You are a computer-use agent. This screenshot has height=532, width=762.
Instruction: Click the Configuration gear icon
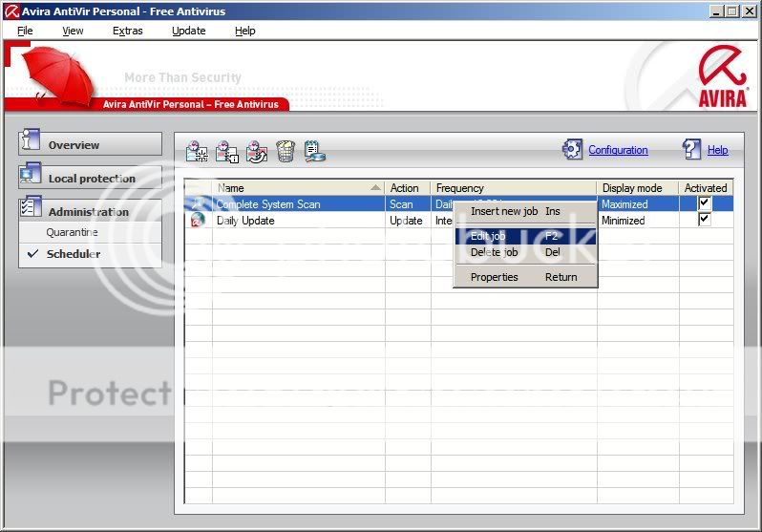(x=573, y=149)
